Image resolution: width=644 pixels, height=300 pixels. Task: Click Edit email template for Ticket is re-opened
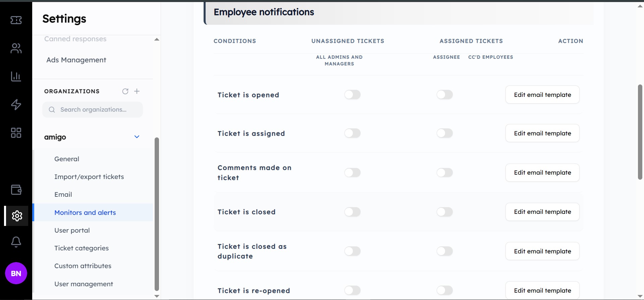click(x=542, y=290)
